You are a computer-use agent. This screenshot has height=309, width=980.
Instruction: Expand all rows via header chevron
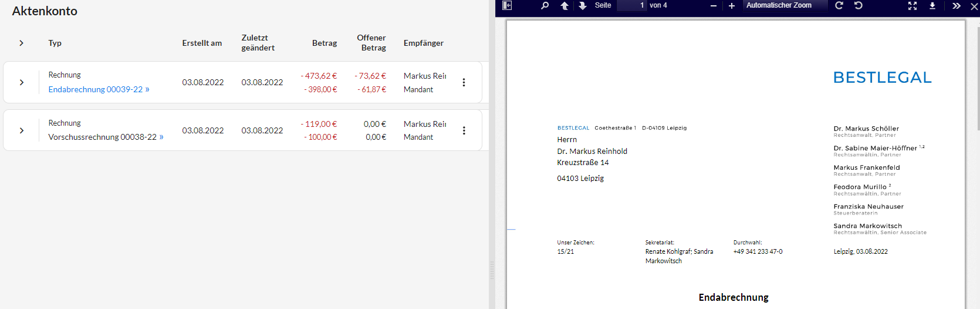pyautogui.click(x=21, y=43)
